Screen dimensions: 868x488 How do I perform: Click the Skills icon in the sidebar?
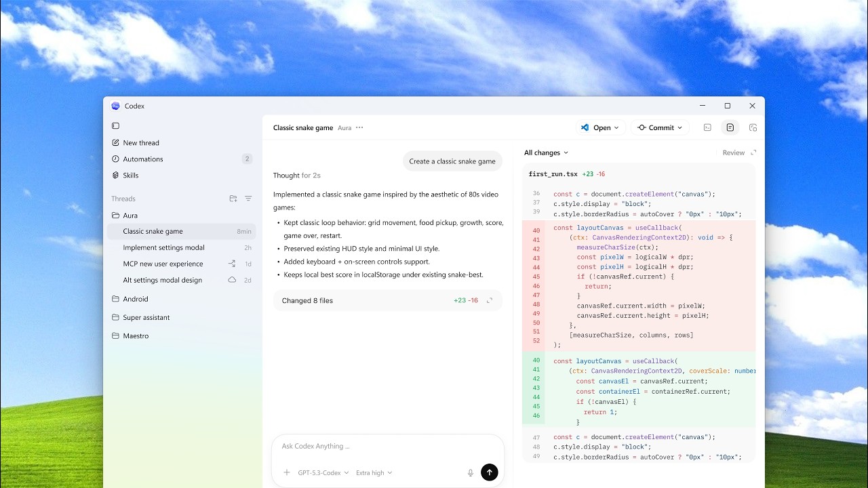tap(115, 175)
